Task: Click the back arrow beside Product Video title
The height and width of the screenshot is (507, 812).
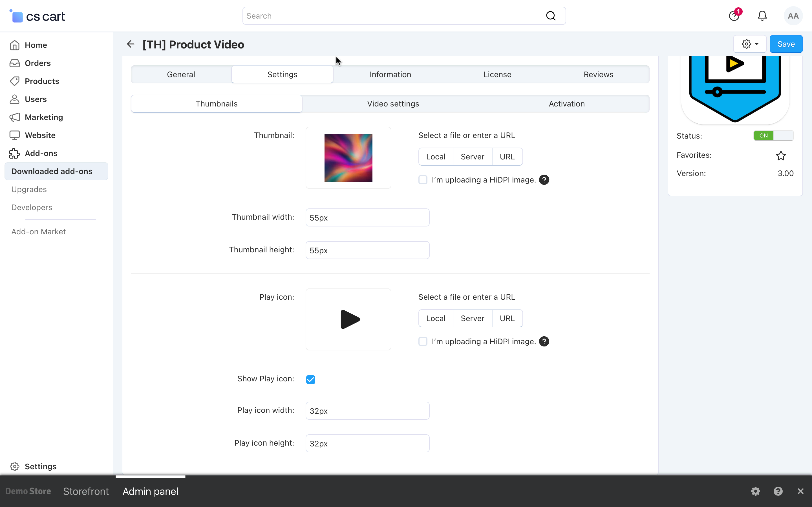Action: click(x=131, y=44)
